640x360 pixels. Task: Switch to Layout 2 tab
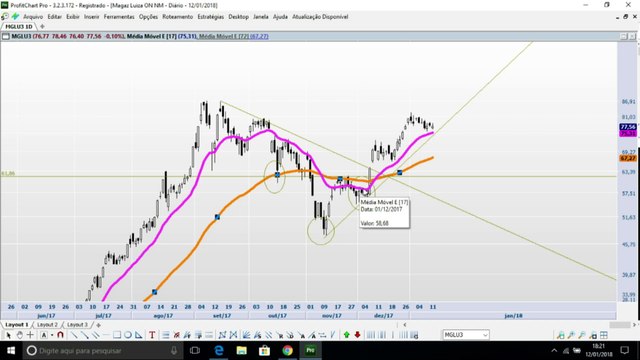coord(47,325)
